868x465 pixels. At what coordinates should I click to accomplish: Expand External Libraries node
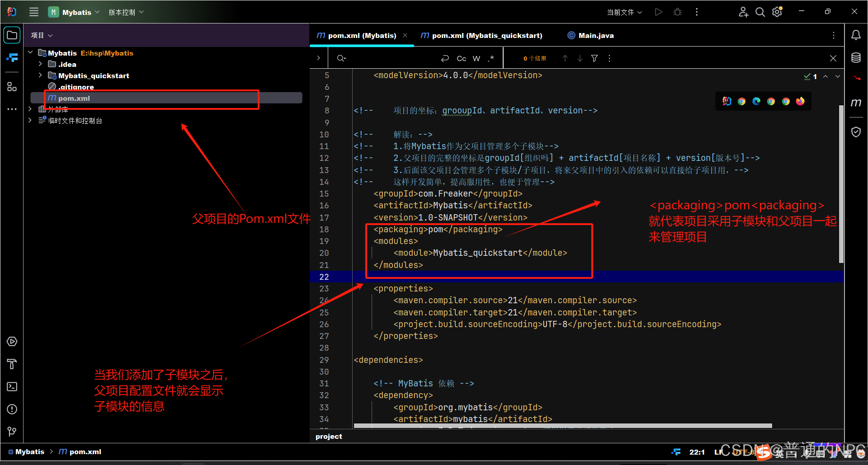(30, 109)
